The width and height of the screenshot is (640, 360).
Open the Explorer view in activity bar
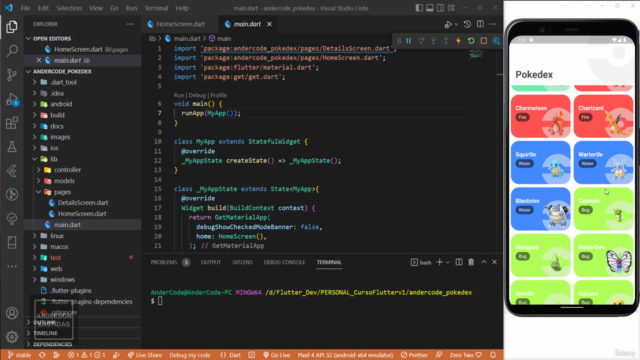click(12, 27)
